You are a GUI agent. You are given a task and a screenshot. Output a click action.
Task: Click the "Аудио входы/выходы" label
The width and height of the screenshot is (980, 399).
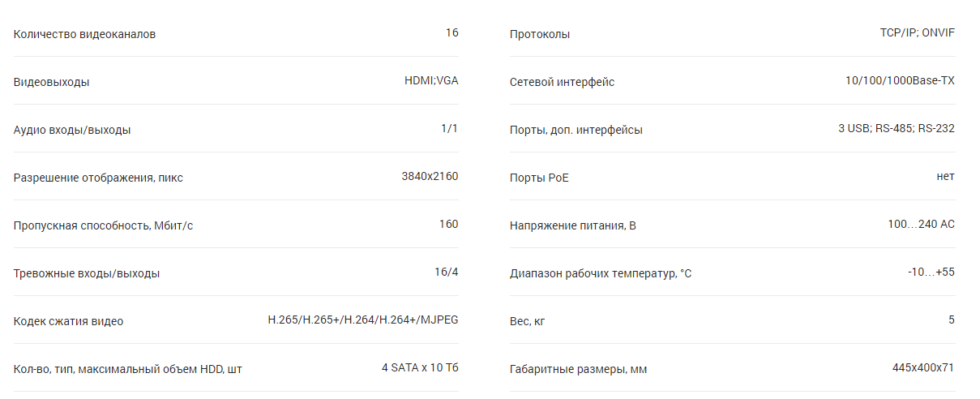(72, 130)
